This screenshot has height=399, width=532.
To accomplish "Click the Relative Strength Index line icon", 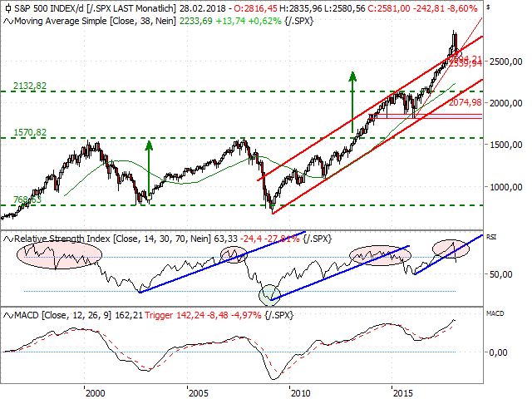I will click(8, 239).
